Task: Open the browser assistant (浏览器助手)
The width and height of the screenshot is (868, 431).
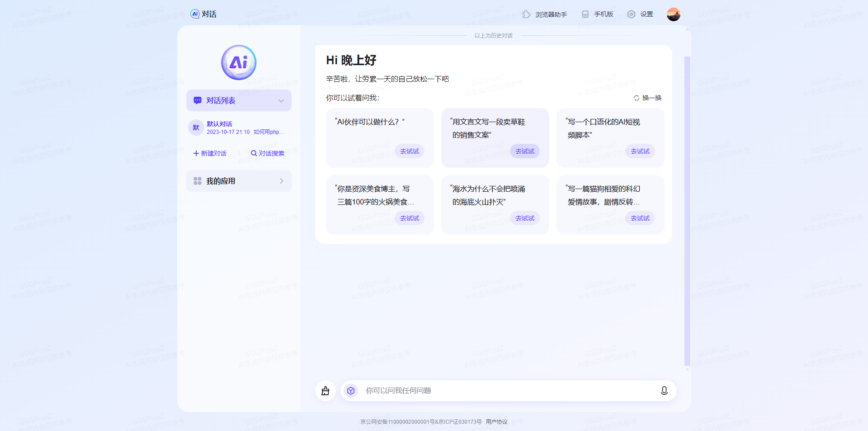Action: (545, 14)
